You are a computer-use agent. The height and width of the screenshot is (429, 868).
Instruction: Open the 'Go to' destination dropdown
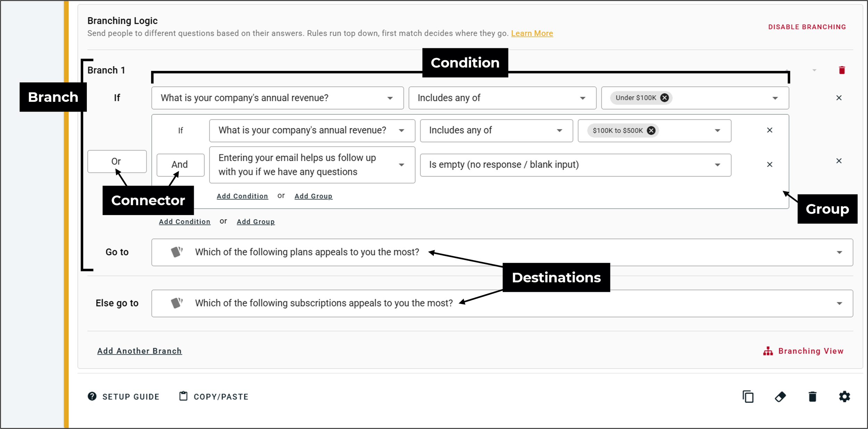coord(502,252)
